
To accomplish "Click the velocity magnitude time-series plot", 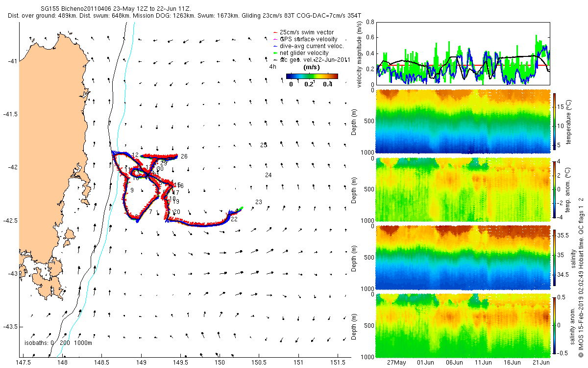I will (463, 53).
